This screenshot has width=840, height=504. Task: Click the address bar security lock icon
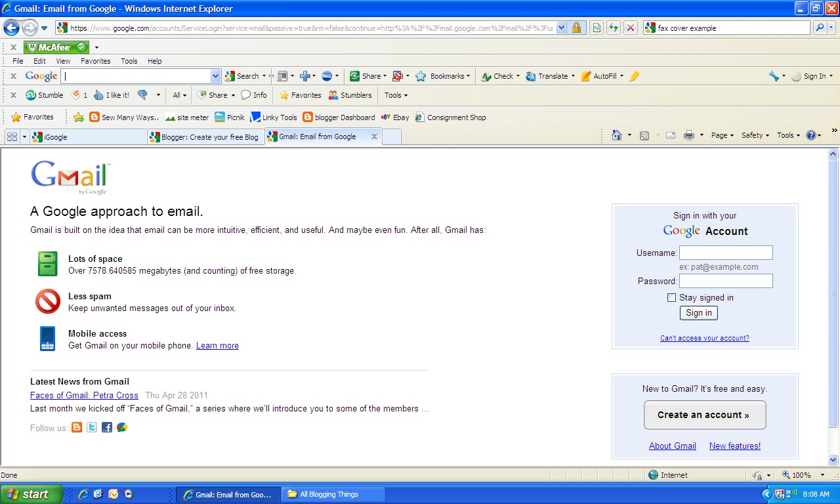pyautogui.click(x=576, y=28)
